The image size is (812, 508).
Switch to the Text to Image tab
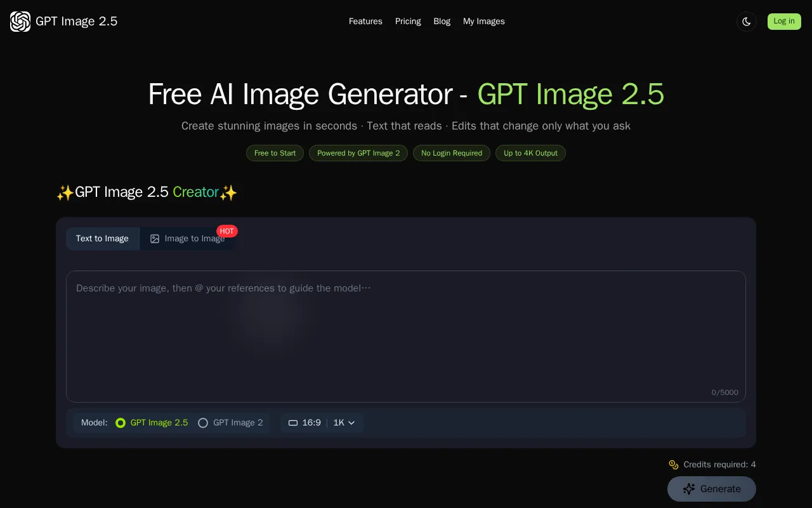coord(102,239)
